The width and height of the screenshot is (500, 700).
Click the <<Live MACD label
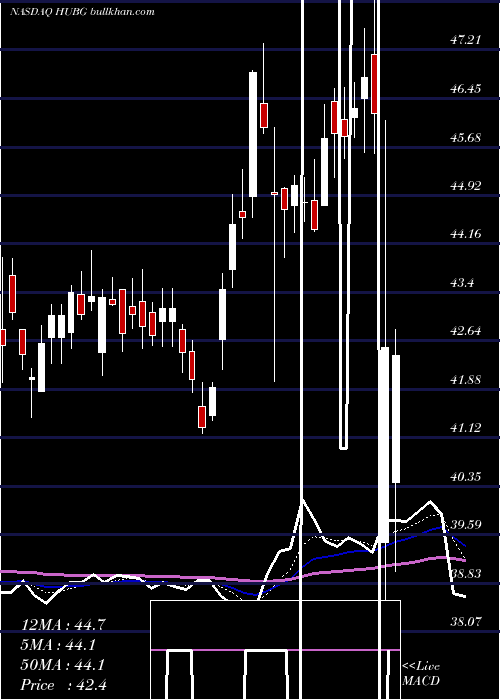[x=421, y=674]
